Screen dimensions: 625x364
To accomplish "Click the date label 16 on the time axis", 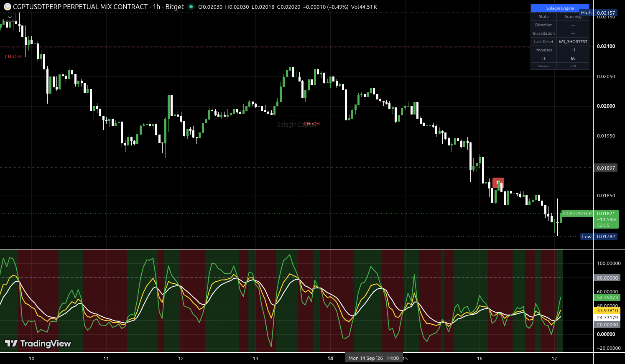I will (x=480, y=359).
